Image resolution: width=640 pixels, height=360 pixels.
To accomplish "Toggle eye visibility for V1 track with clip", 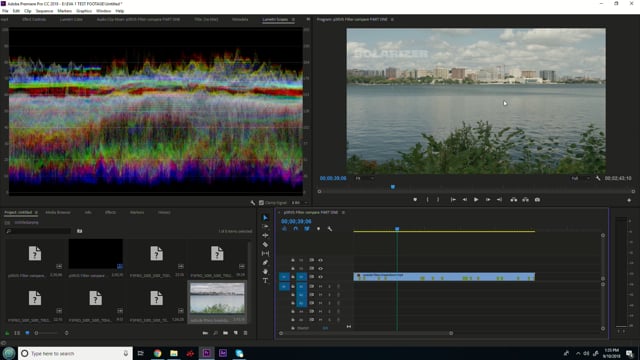I will point(320,277).
